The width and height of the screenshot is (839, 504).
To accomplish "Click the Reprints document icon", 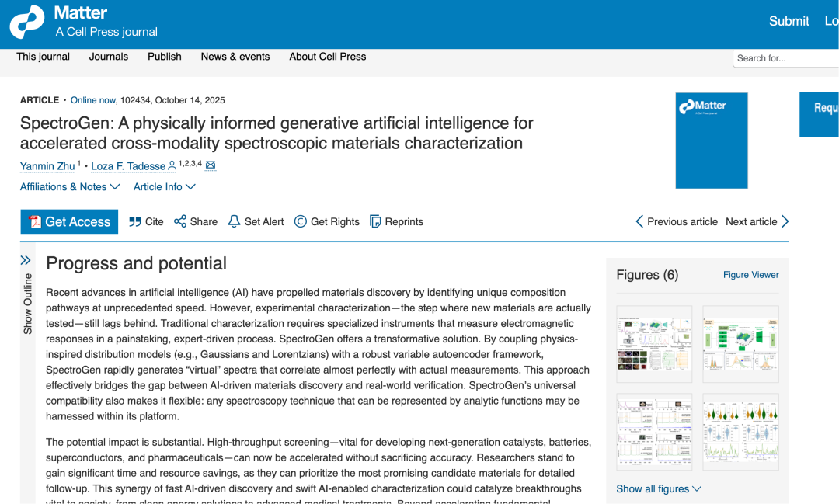I will click(x=375, y=221).
